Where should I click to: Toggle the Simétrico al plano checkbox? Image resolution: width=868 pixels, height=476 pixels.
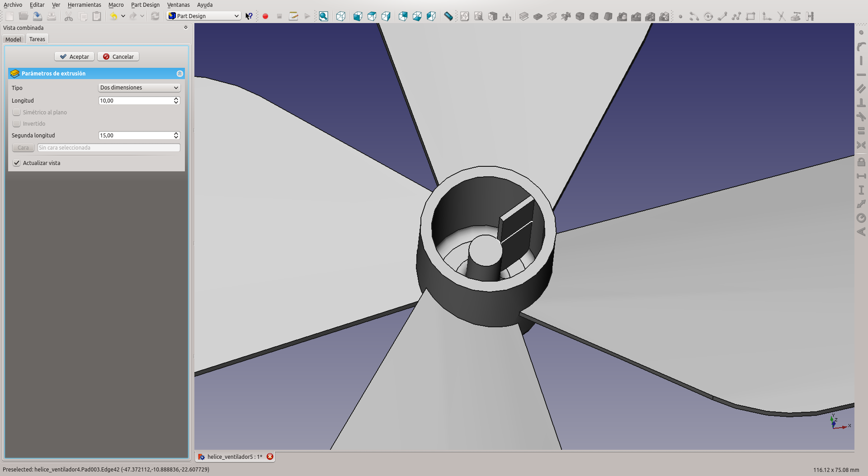coord(17,112)
